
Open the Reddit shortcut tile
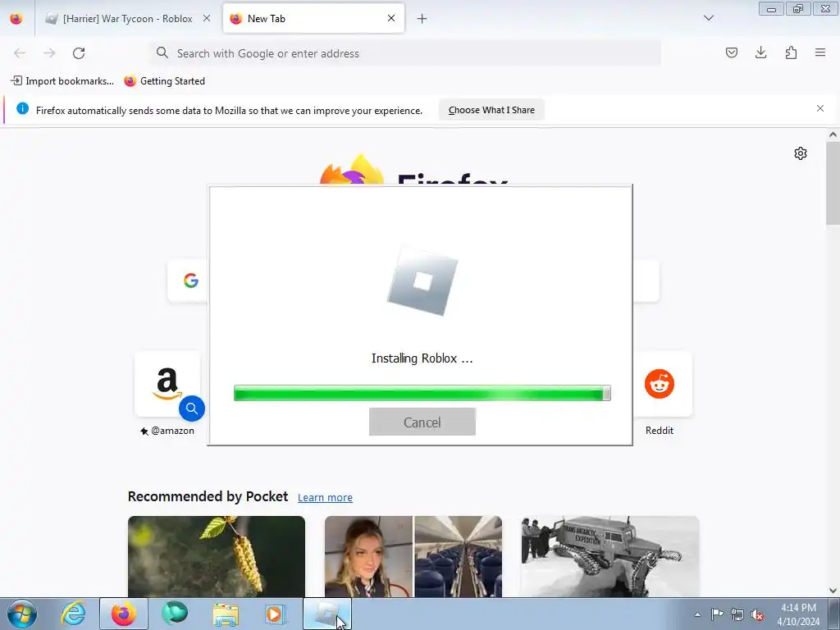click(660, 384)
